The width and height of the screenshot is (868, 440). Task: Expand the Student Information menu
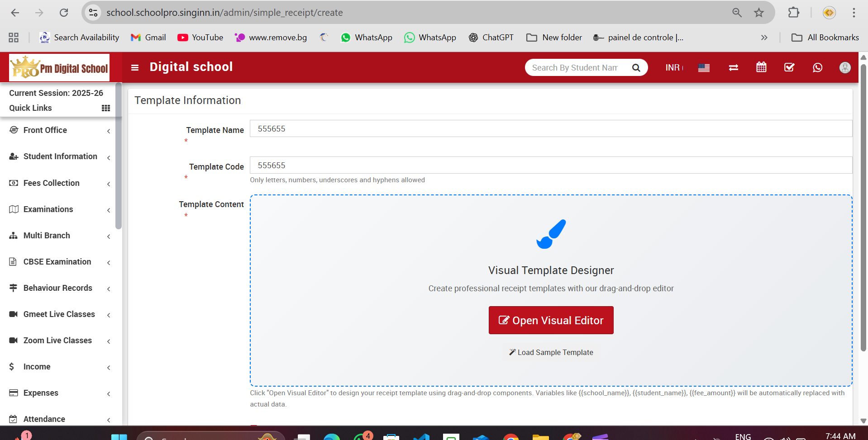pyautogui.click(x=60, y=156)
